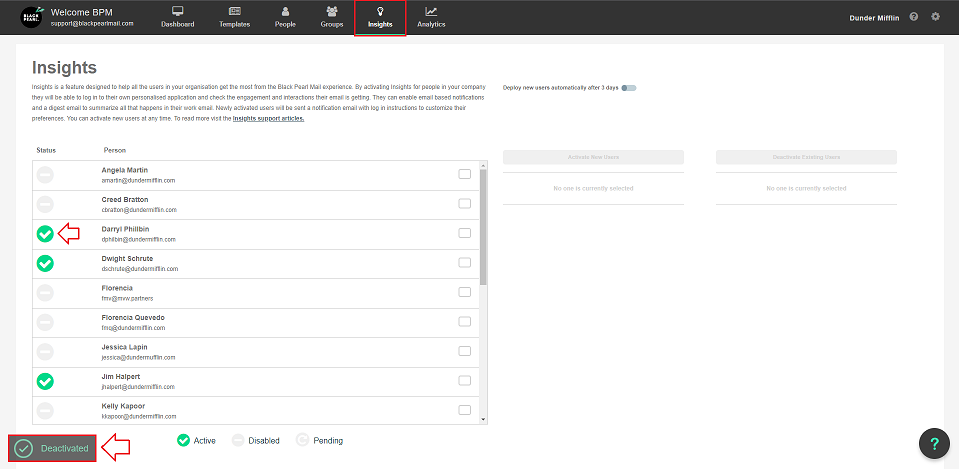The width and height of the screenshot is (959, 469).
Task: Toggle auto-deploy new users after 3 days
Action: click(x=628, y=88)
